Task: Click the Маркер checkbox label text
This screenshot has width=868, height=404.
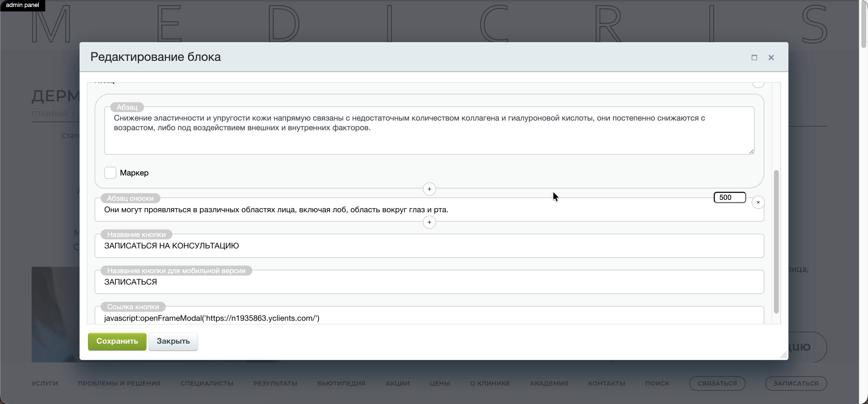Action: click(134, 173)
